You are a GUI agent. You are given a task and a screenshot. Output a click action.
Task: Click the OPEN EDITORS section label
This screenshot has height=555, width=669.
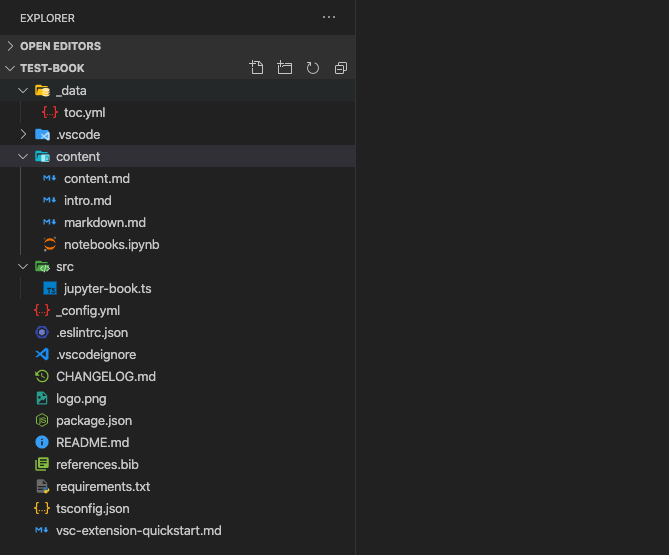click(61, 46)
